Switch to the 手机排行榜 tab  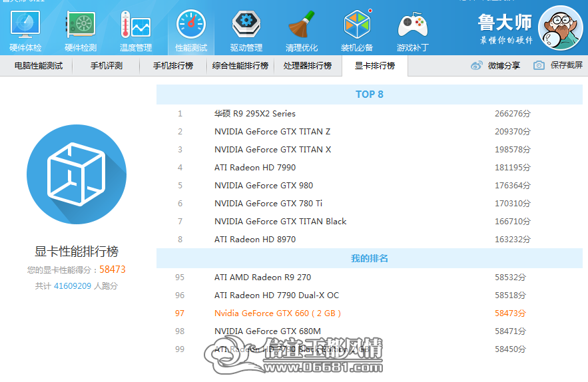click(173, 66)
